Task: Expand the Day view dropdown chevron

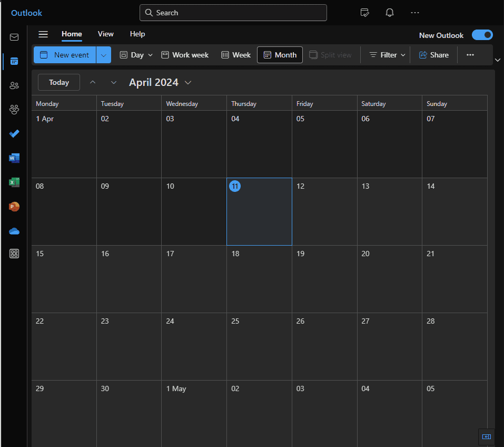Action: pyautogui.click(x=150, y=55)
